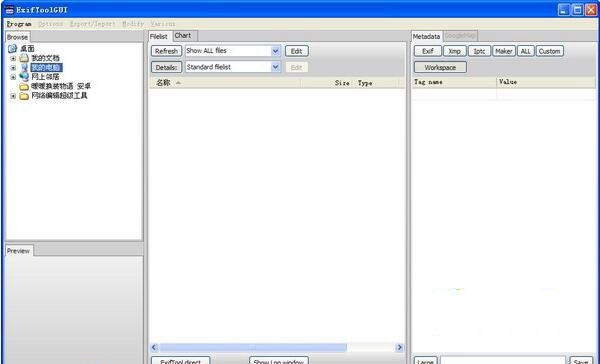Open the last yellow folder in the tree
This screenshot has height=364, width=600.
tap(24, 96)
